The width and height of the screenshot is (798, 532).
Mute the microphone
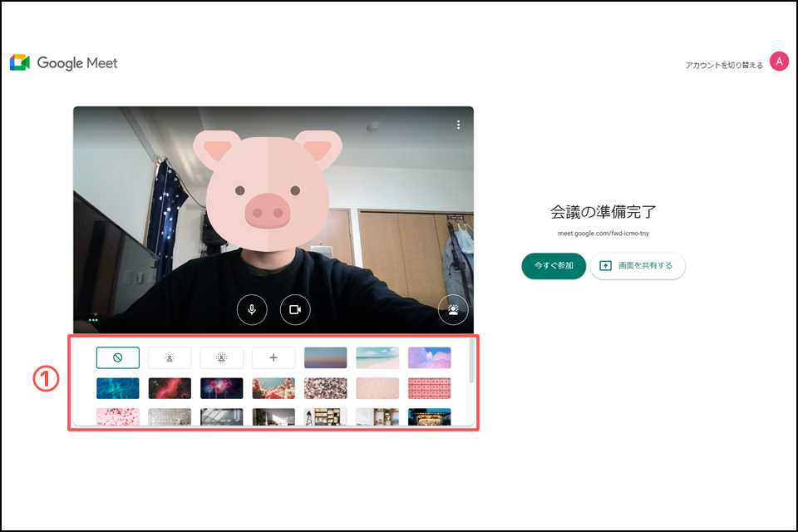coord(252,309)
